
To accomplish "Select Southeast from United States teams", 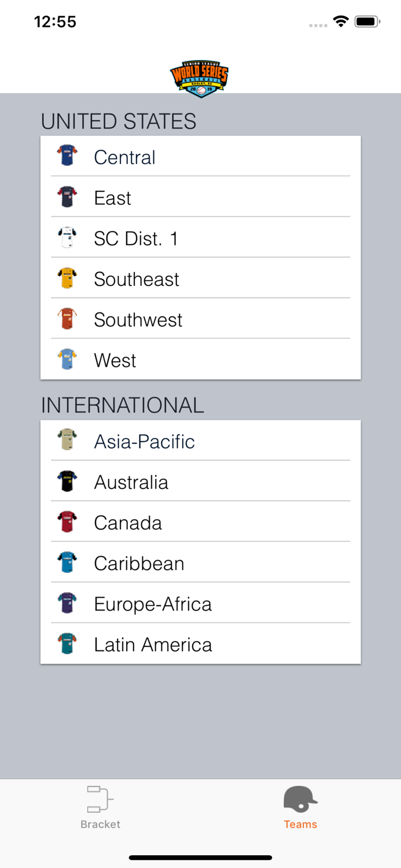I will [137, 279].
